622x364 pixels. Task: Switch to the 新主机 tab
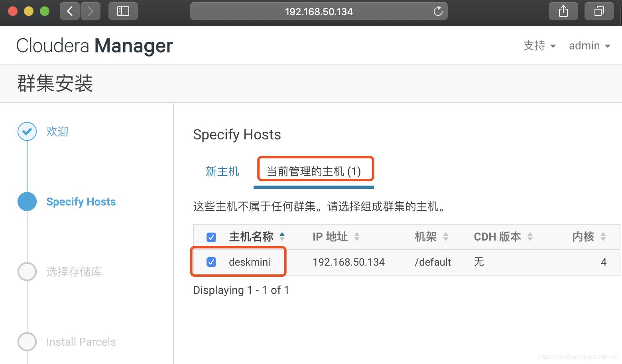pos(222,171)
